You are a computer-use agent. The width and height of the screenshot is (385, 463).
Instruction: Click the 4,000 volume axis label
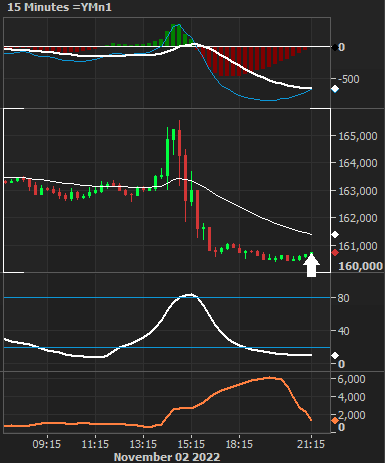point(351,397)
